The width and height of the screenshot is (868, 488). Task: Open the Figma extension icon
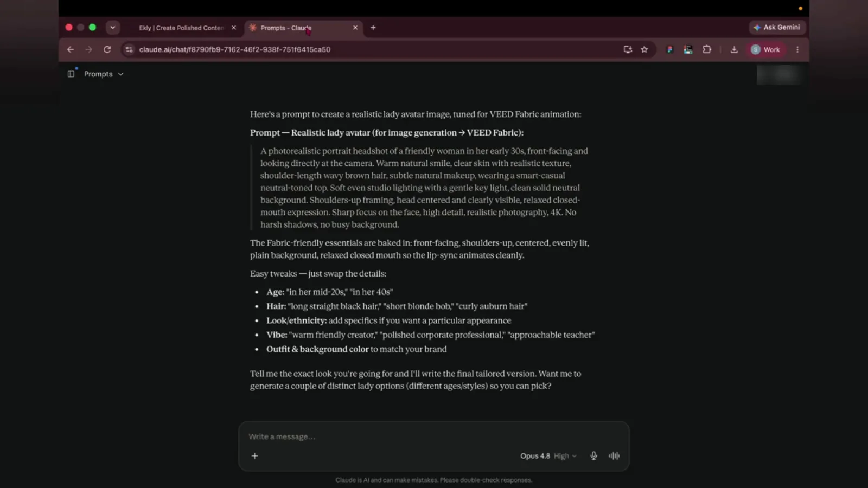(x=670, y=49)
